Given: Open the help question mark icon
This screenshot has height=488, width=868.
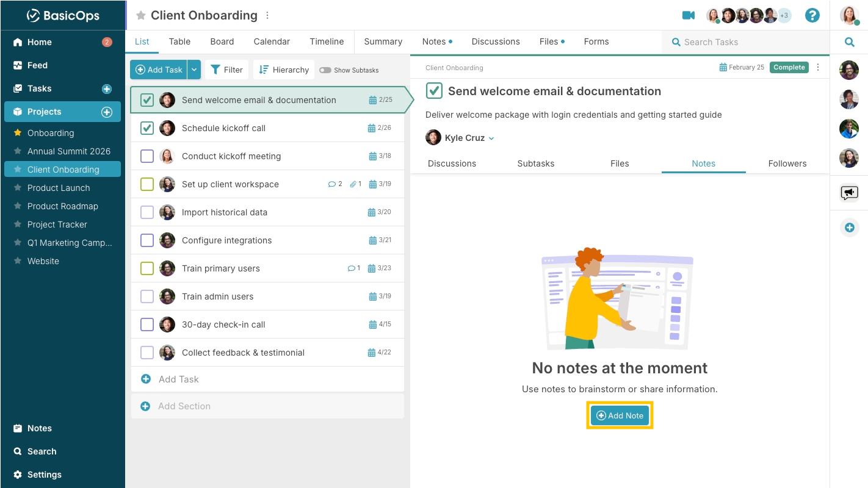Looking at the screenshot, I should click(812, 15).
